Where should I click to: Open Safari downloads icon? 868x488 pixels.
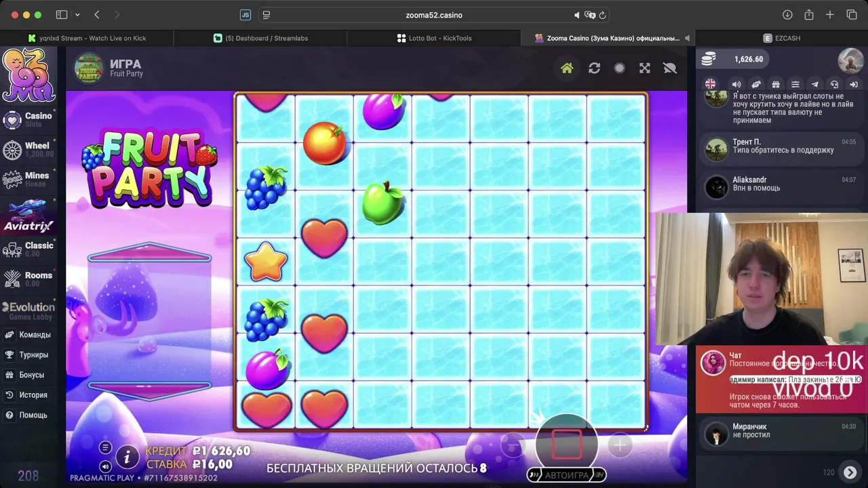coord(787,15)
